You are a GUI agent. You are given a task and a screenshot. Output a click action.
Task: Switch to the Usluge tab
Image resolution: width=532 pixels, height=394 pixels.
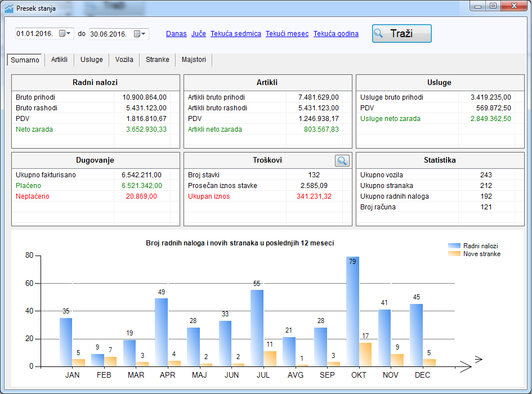tap(92, 60)
